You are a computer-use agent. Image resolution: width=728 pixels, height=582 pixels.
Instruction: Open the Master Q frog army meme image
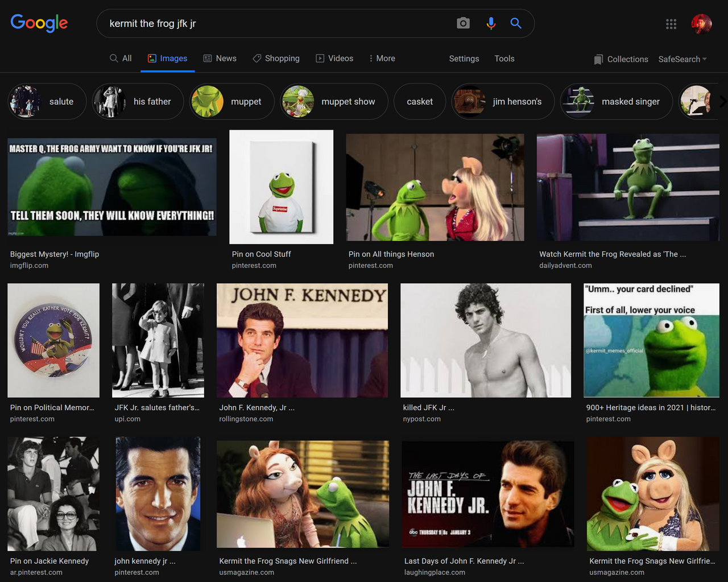point(112,187)
